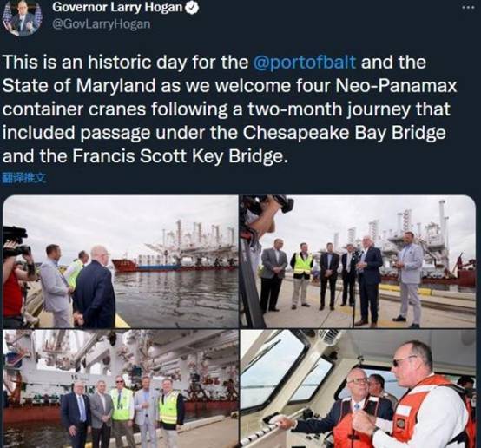Open the boat cabin photo with life jackets
Screen dimensions: 481x448
coord(358,389)
